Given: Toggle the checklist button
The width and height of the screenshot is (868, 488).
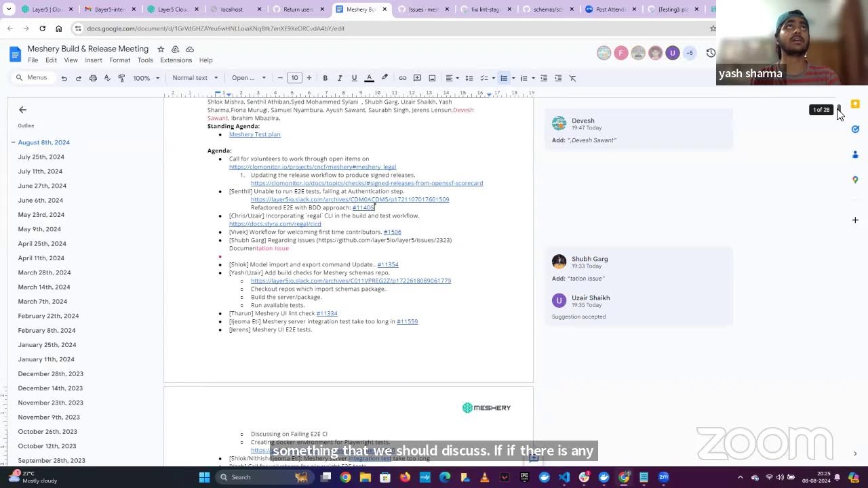Looking at the screenshot, I should [484, 78].
